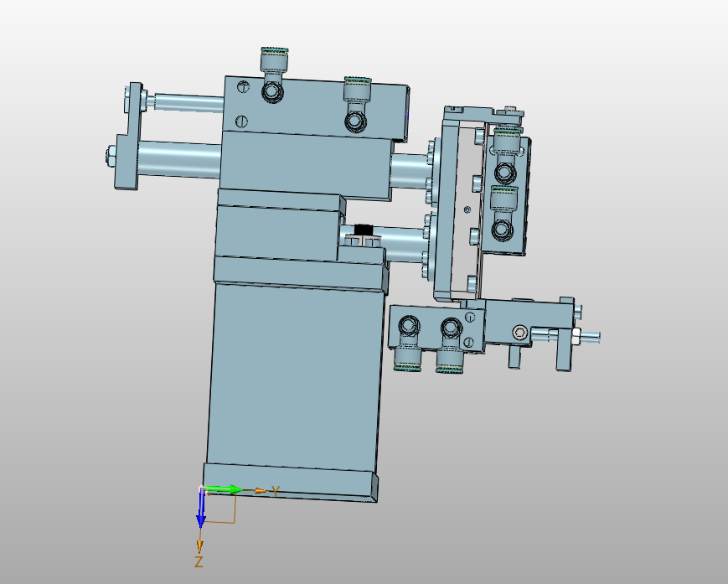
Task: Click the lower slotted screw on the top block
Action: [241, 121]
